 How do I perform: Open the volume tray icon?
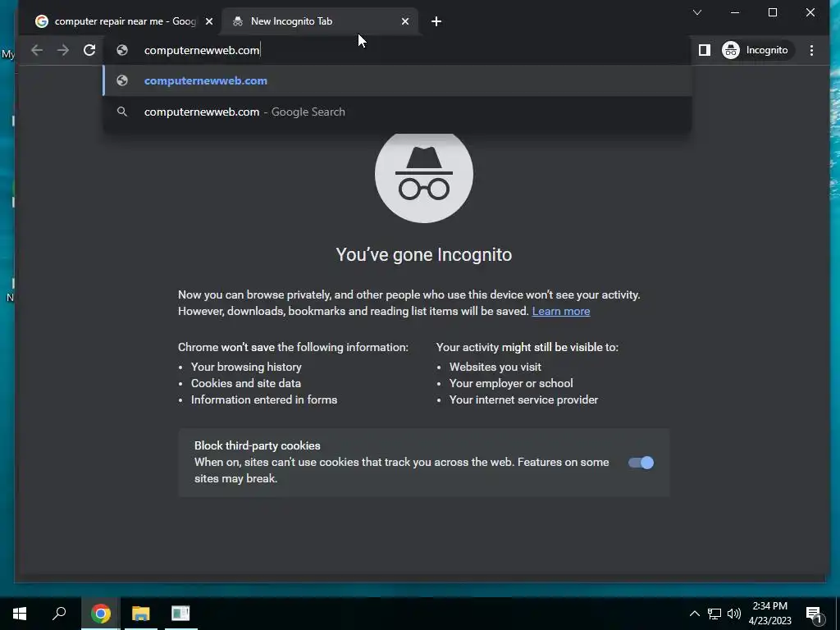734,614
